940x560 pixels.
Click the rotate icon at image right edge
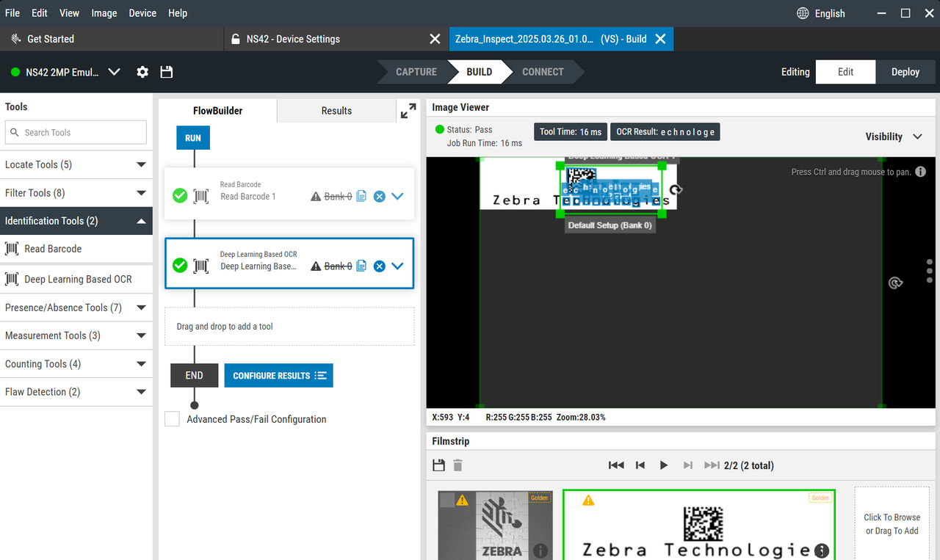click(894, 283)
